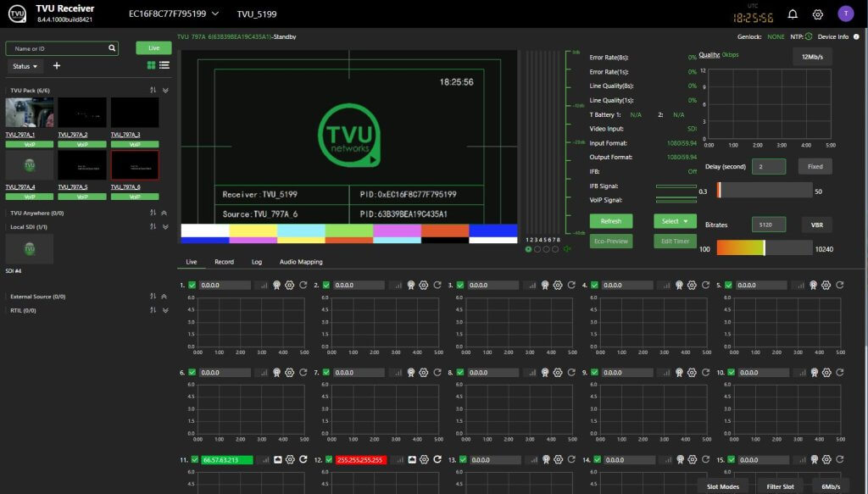Open the Audio Mapping tab
The height and width of the screenshot is (494, 868).
pyautogui.click(x=301, y=262)
